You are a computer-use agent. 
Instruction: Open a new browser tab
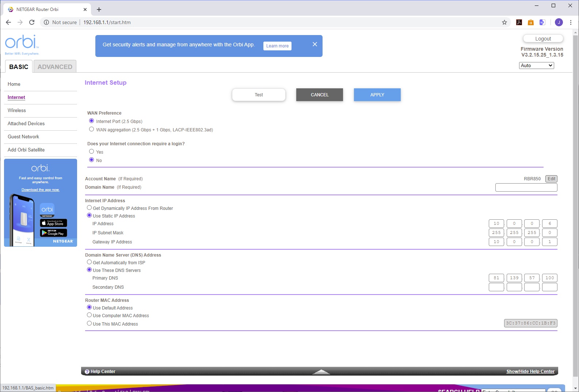(x=99, y=9)
